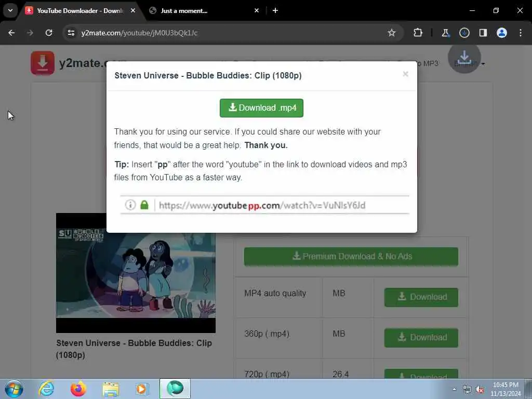Click the green Download .mp4 button
The width and height of the screenshot is (532, 399).
pyautogui.click(x=261, y=108)
